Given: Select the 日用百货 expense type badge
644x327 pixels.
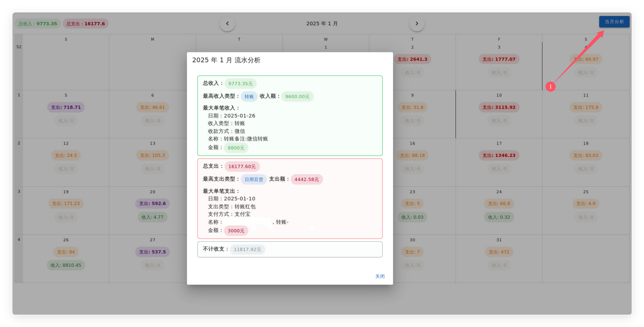Looking at the screenshot, I should pyautogui.click(x=253, y=179).
